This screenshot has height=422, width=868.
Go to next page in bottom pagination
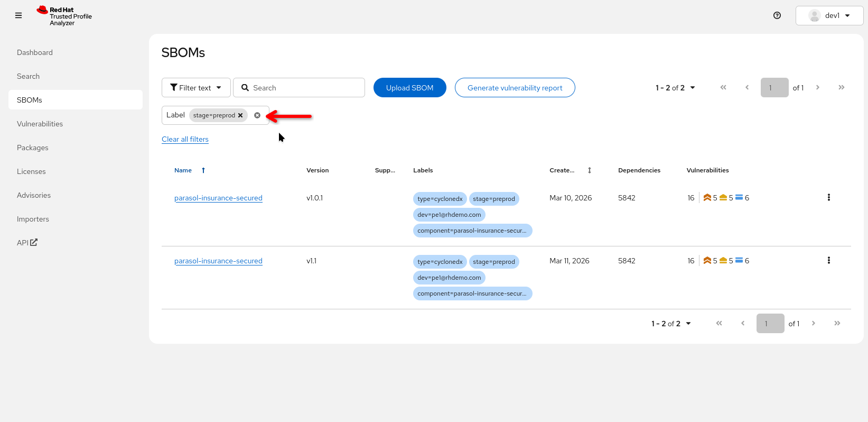click(814, 324)
